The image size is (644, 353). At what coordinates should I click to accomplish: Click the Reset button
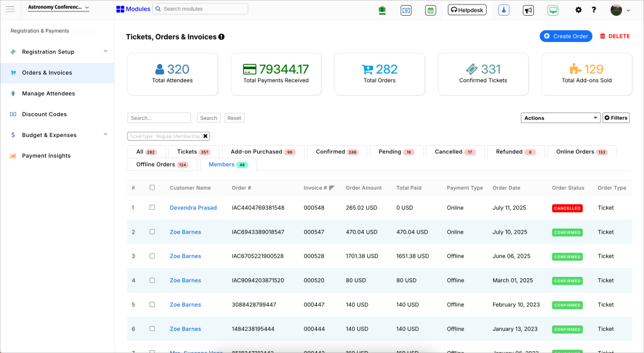[x=234, y=118]
